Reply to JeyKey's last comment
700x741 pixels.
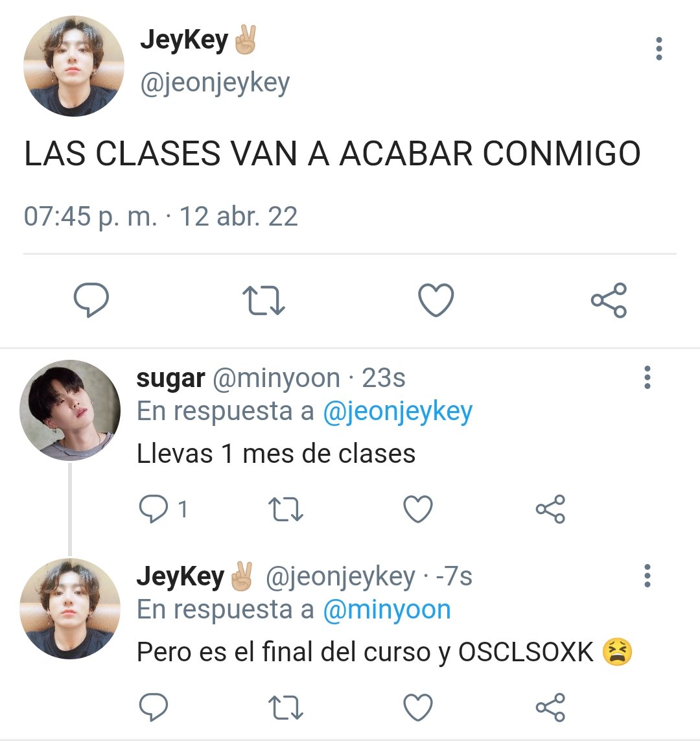coord(154,707)
